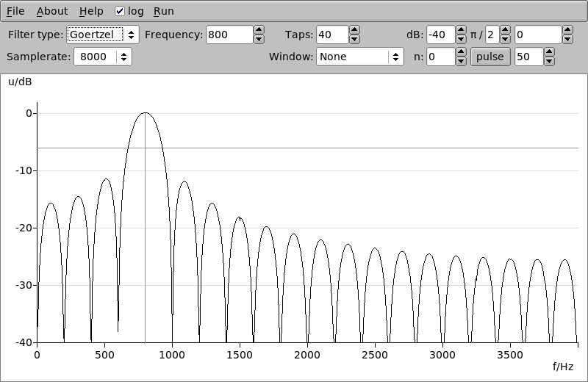Viewport: 588px width, 382px height.
Task: Increase Taps with the up arrow
Action: [354, 30]
